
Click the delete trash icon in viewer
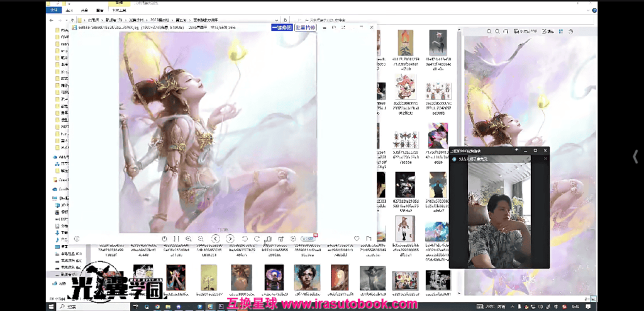269,239
